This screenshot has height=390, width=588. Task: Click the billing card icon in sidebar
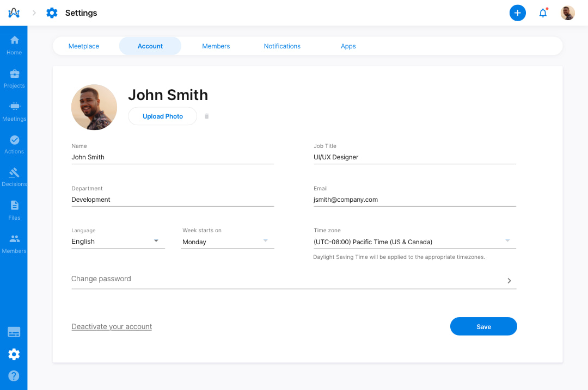(14, 332)
